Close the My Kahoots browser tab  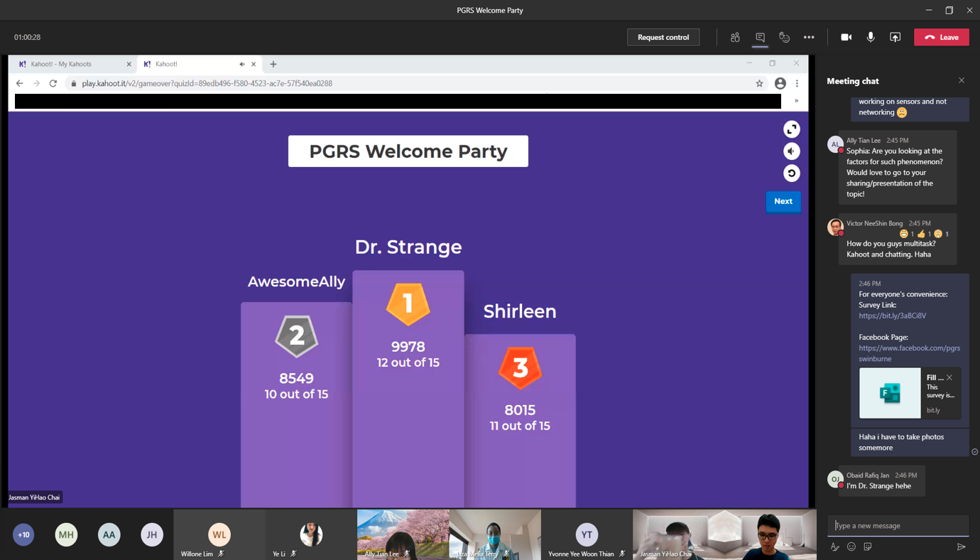coord(129,64)
